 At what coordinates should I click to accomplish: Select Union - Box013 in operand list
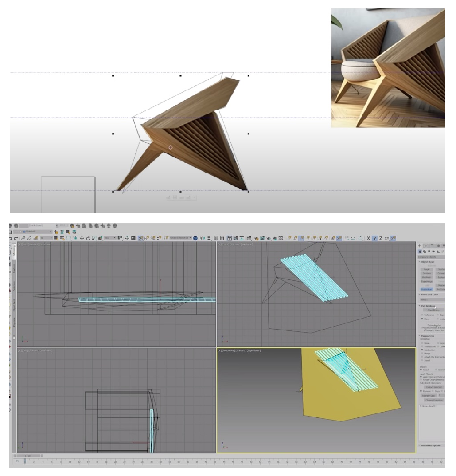[428, 406]
